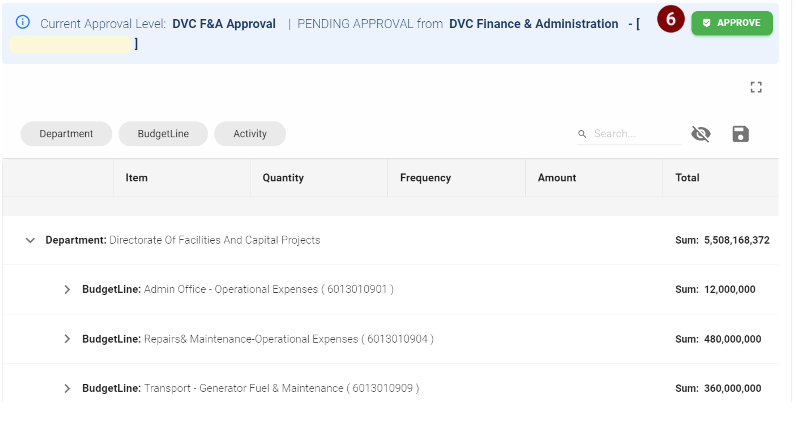
Task: Collapse the Directorate Of Facilities department group
Action: pyautogui.click(x=30, y=240)
